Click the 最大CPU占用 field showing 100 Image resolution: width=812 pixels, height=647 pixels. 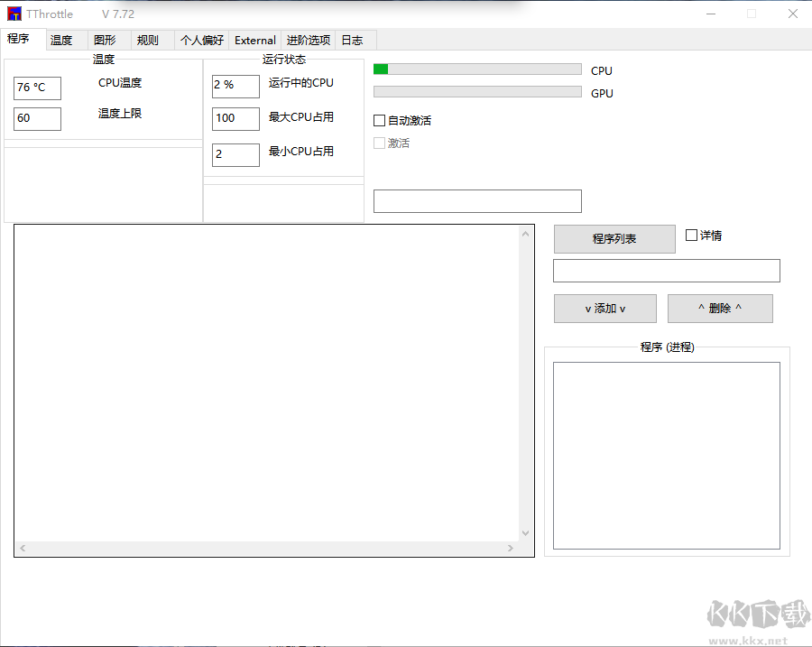tap(235, 117)
